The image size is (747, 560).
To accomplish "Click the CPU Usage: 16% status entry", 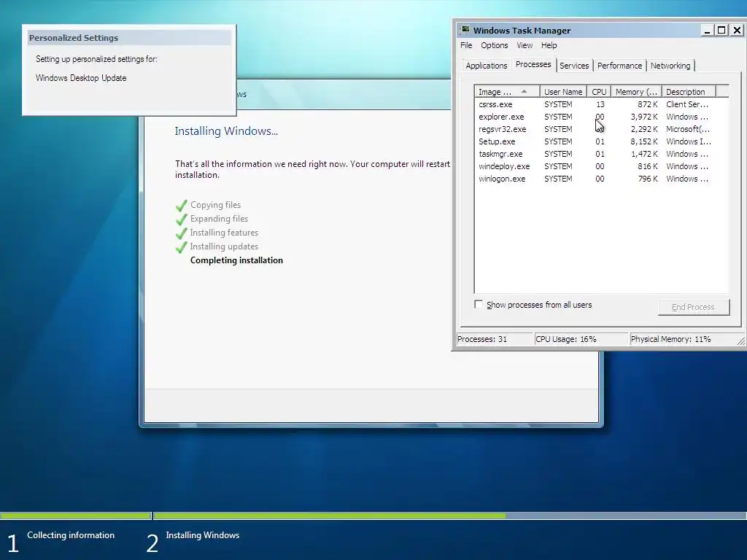I will [581, 339].
